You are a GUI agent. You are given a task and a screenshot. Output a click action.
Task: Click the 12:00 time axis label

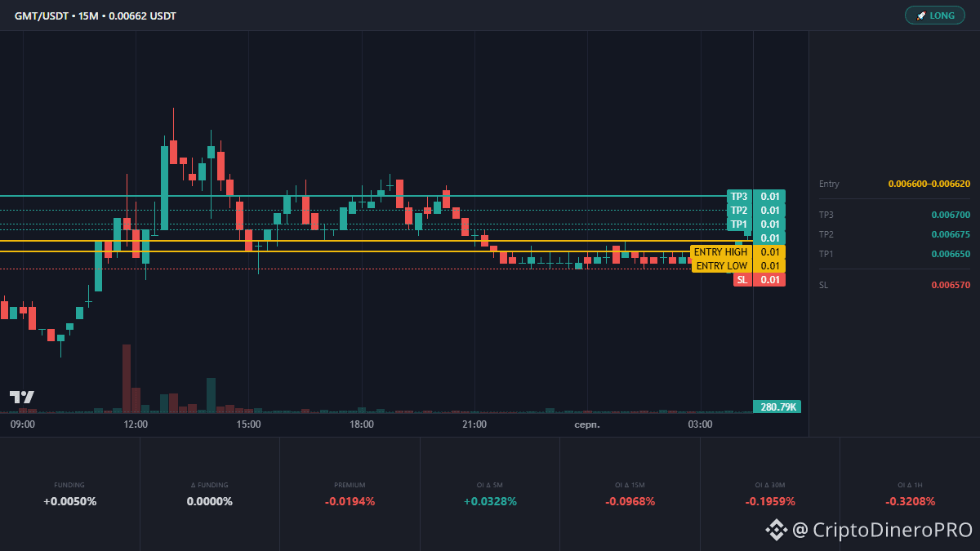[x=136, y=424]
